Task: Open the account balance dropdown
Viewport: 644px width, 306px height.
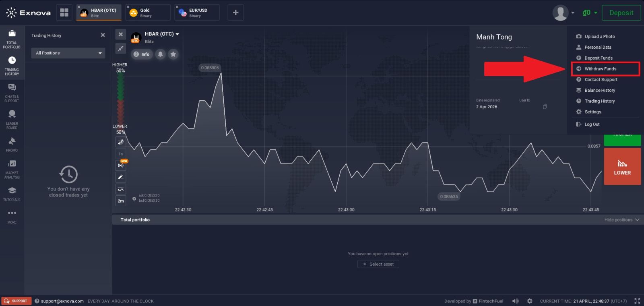Action: pos(590,12)
